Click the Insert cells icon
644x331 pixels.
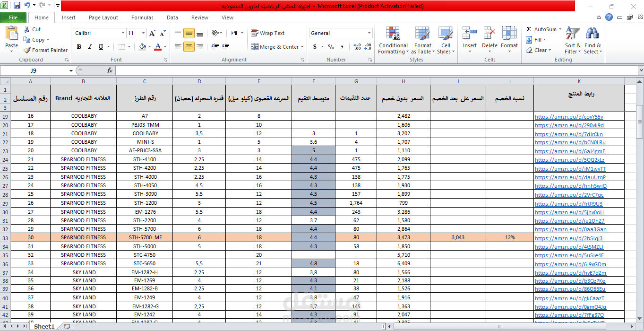pos(470,33)
